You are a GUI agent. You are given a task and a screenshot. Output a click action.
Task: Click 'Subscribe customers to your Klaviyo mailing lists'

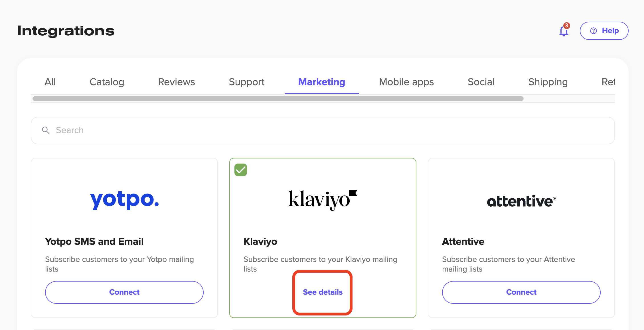point(320,264)
